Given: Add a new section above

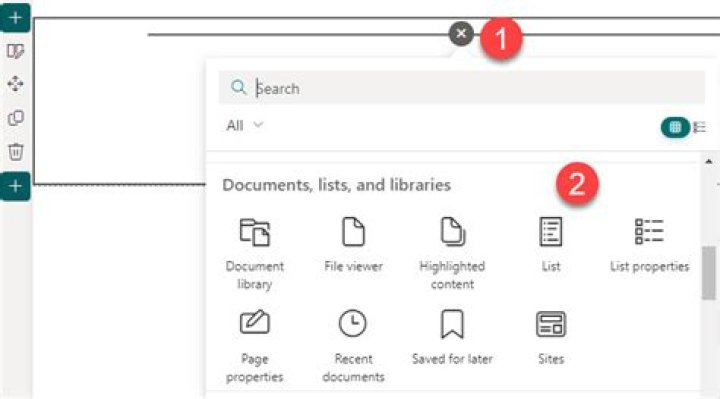Looking at the screenshot, I should pos(15,18).
